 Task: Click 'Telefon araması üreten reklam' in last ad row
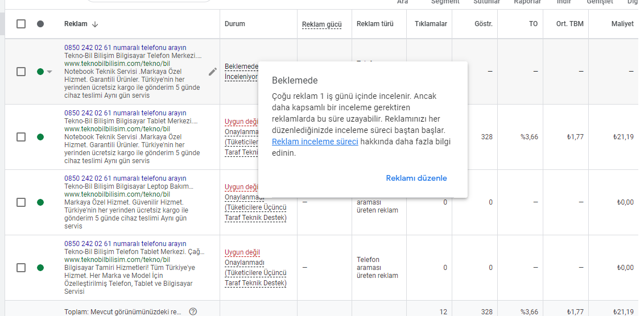[x=377, y=268]
